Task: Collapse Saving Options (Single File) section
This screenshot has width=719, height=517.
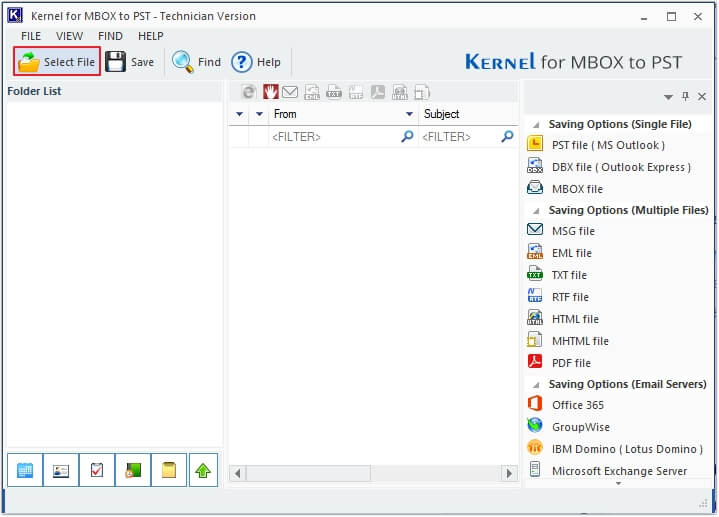Action: 536,125
